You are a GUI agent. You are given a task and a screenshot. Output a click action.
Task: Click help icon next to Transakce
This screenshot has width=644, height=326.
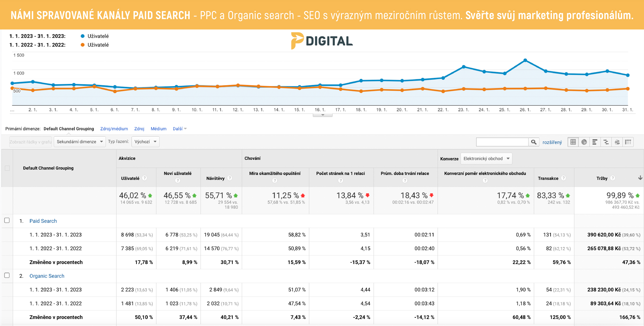[564, 178]
